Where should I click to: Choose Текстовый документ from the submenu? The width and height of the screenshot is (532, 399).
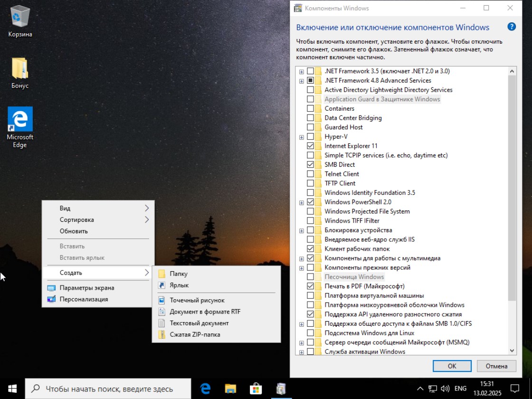199,323
